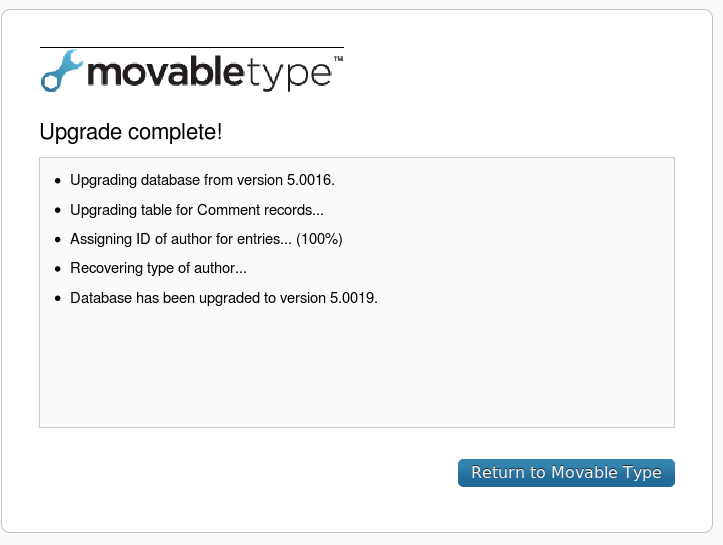
Task: Select the Upgrading database from version 5.0016 line
Action: tap(202, 180)
